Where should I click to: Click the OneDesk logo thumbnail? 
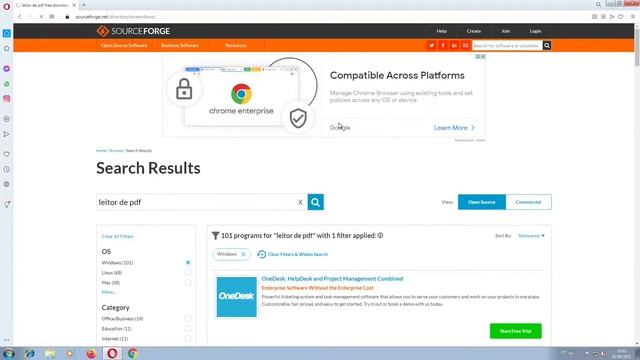(x=237, y=297)
